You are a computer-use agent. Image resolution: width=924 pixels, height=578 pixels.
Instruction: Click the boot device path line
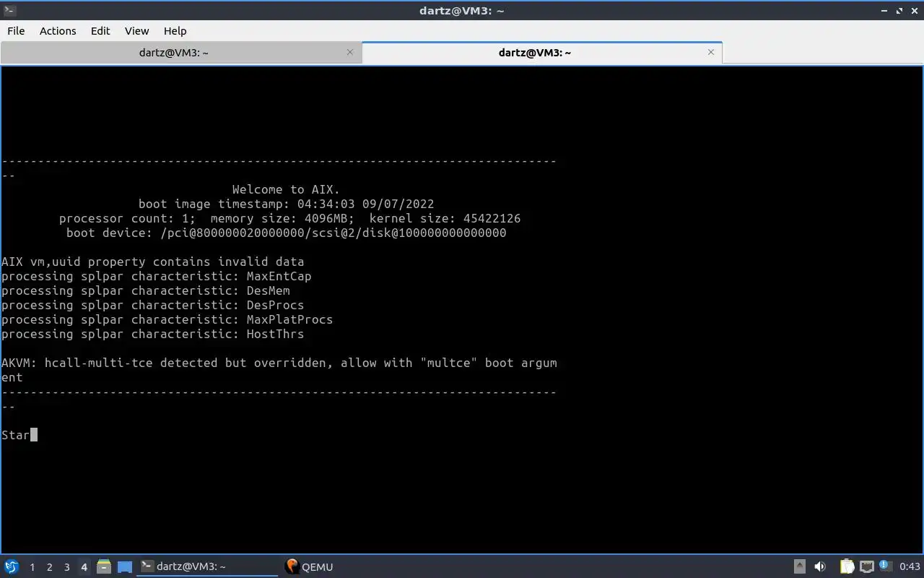(x=286, y=233)
